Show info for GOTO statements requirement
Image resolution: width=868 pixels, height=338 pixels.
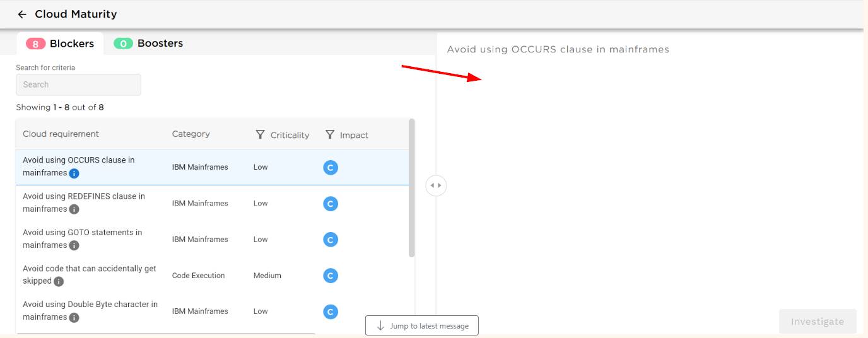[x=74, y=245]
